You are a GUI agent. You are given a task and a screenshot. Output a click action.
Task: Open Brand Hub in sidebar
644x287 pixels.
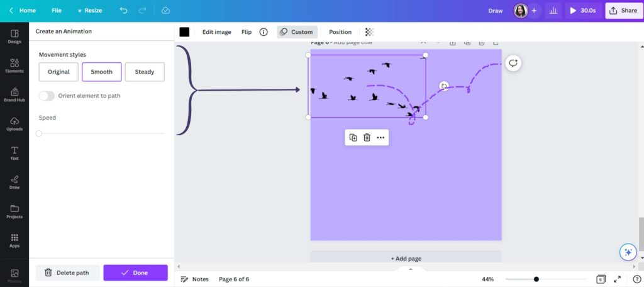(x=14, y=94)
